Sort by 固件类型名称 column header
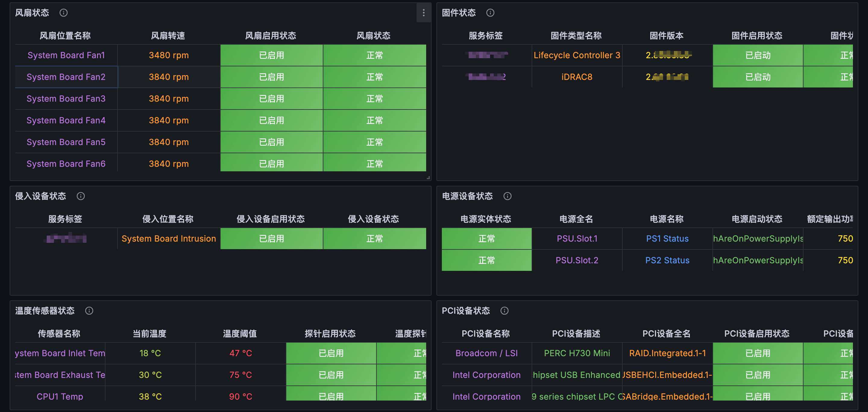This screenshot has width=868, height=412. point(576,35)
